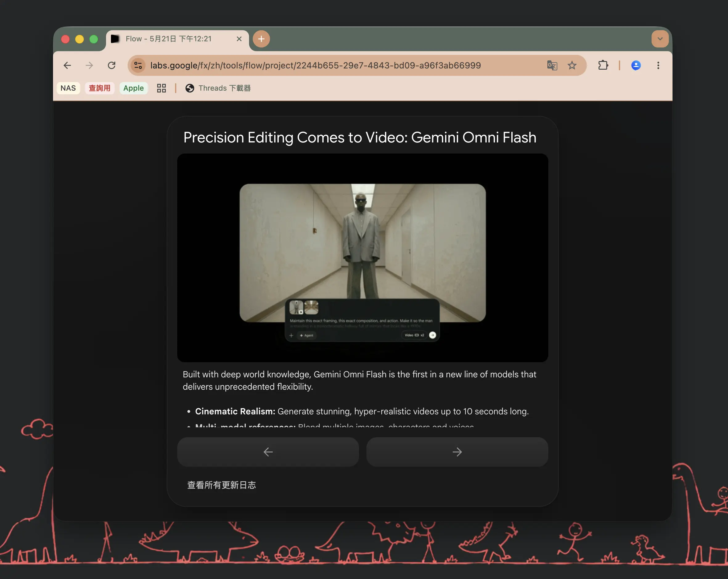
Task: Open the Threads 下載器 bookmark
Action: click(x=218, y=88)
